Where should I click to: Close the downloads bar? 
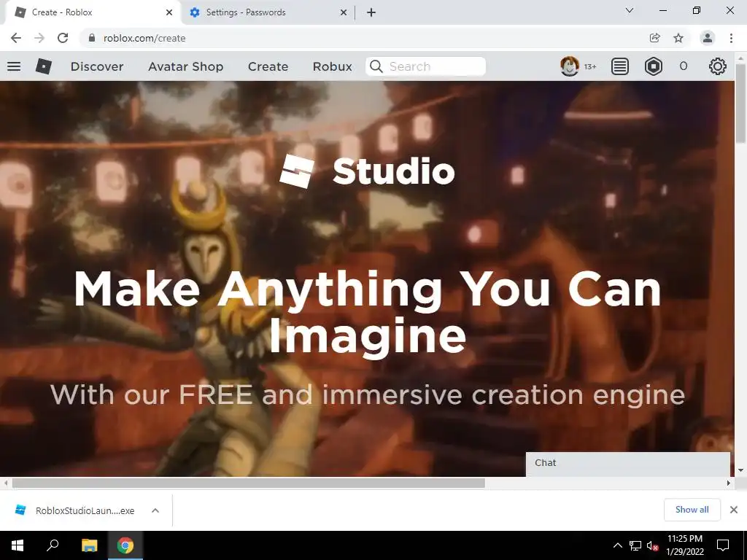pyautogui.click(x=734, y=510)
